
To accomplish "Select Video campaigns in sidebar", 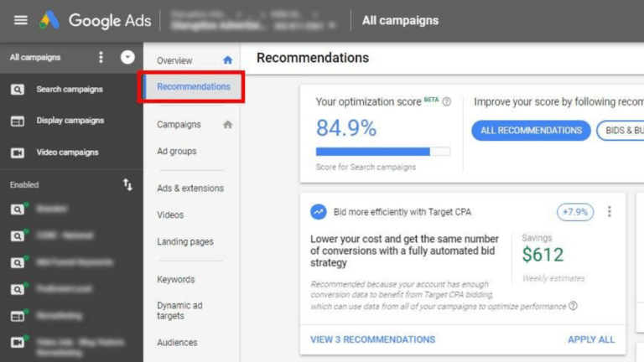I will (67, 153).
